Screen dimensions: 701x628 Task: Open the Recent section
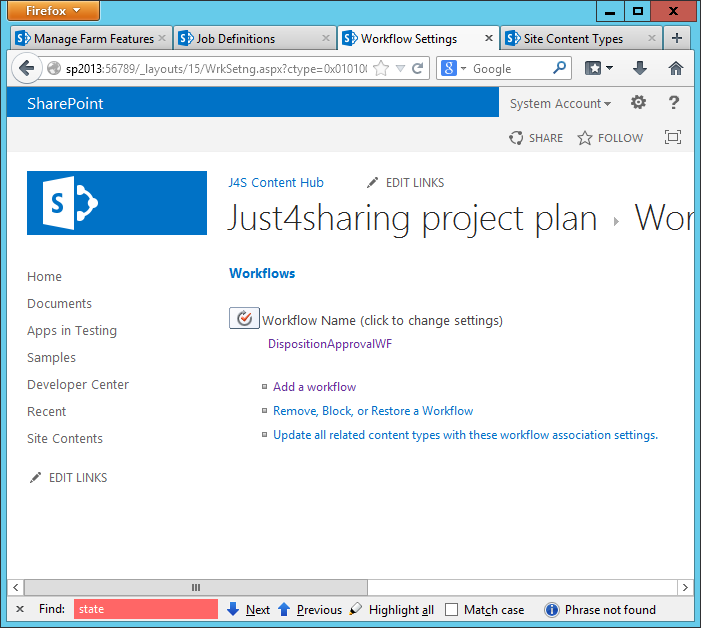46,412
